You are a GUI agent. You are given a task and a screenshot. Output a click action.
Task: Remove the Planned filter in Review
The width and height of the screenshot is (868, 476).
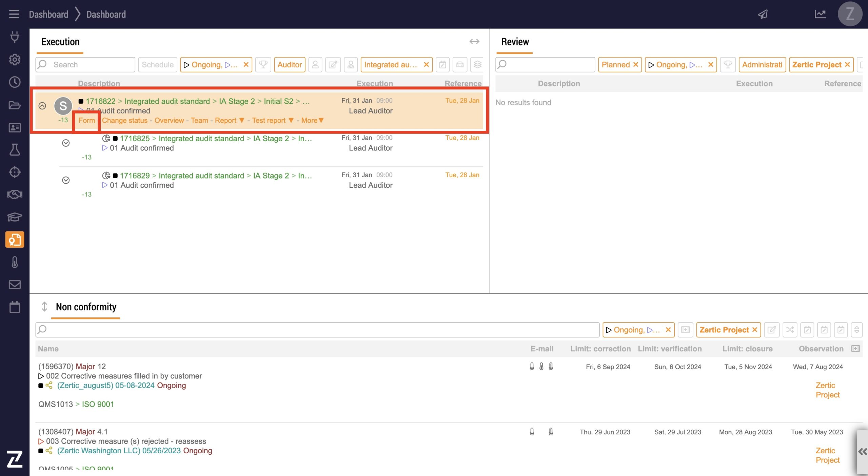coord(636,65)
